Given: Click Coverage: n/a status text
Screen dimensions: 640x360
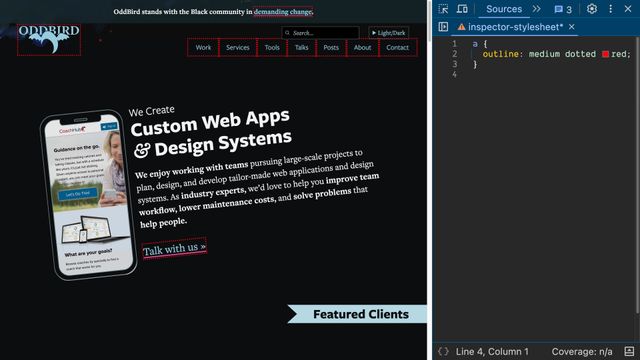Looking at the screenshot, I should click(x=582, y=351).
